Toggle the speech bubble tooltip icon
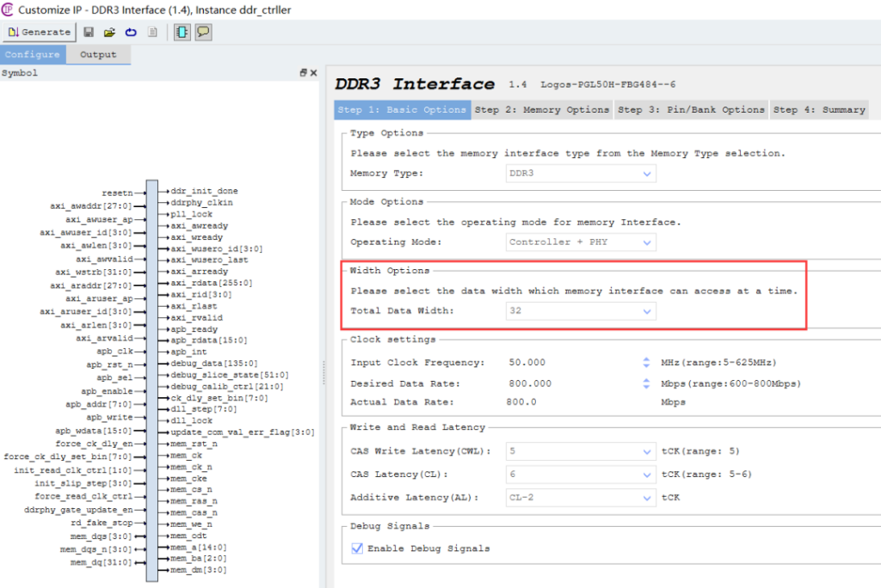 [x=203, y=33]
